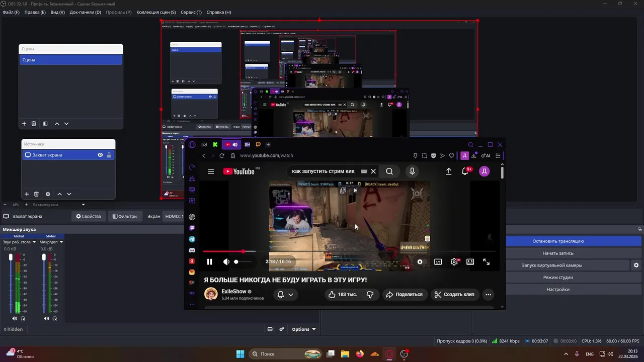Toggle visibility eye of Захват экрана source

(100, 155)
